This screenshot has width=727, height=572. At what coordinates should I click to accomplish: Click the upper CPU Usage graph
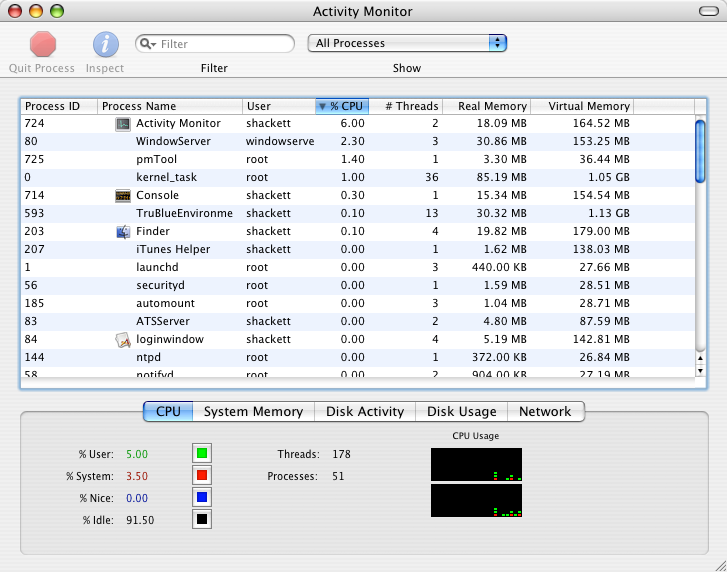(476, 465)
